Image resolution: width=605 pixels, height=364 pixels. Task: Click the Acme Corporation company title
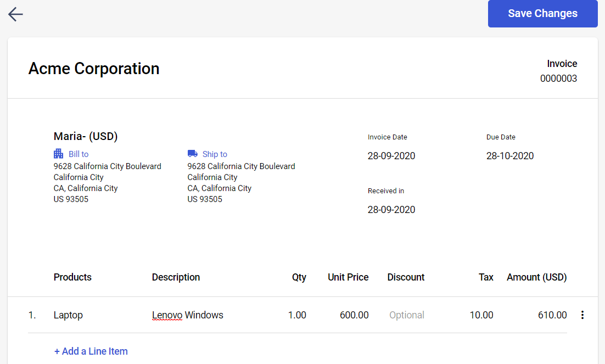94,69
